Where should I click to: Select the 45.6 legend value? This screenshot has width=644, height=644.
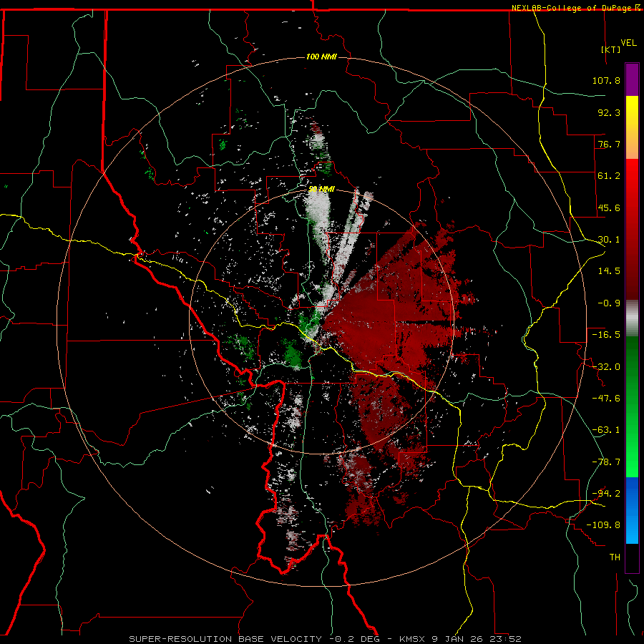click(609, 208)
